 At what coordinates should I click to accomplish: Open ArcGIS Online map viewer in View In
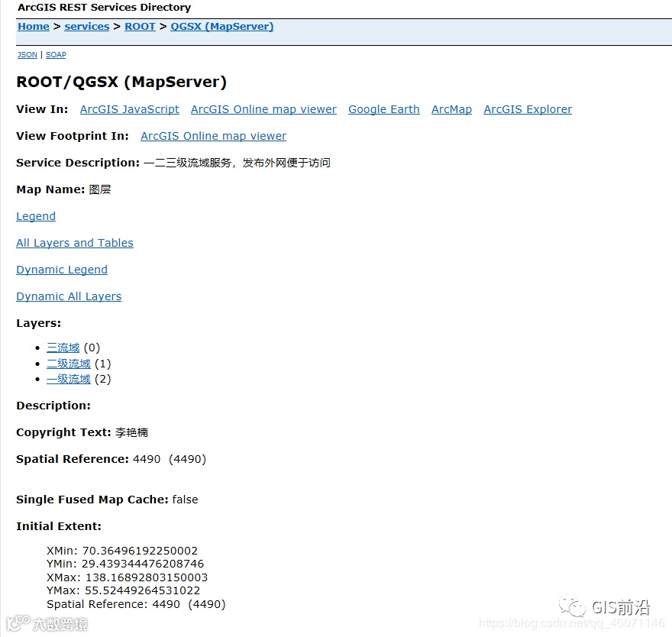point(263,109)
